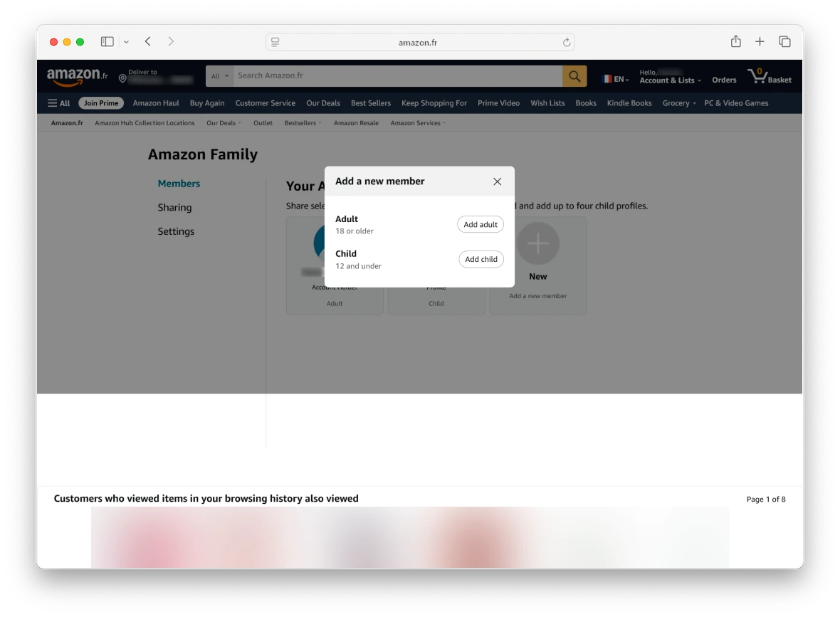Open the Safari sidebar toggle icon
Viewport: 840px width, 617px height.
[107, 41]
